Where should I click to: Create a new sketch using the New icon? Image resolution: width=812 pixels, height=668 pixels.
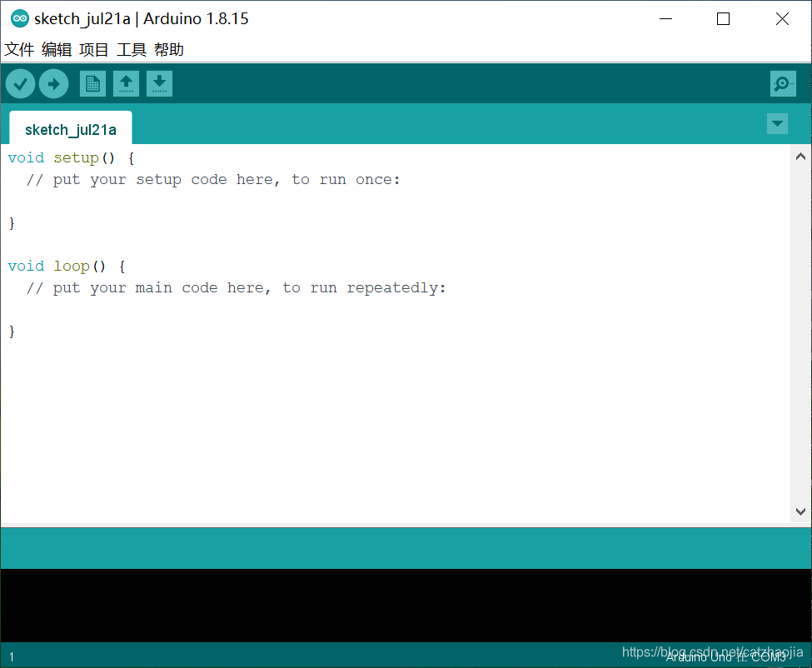(x=92, y=83)
